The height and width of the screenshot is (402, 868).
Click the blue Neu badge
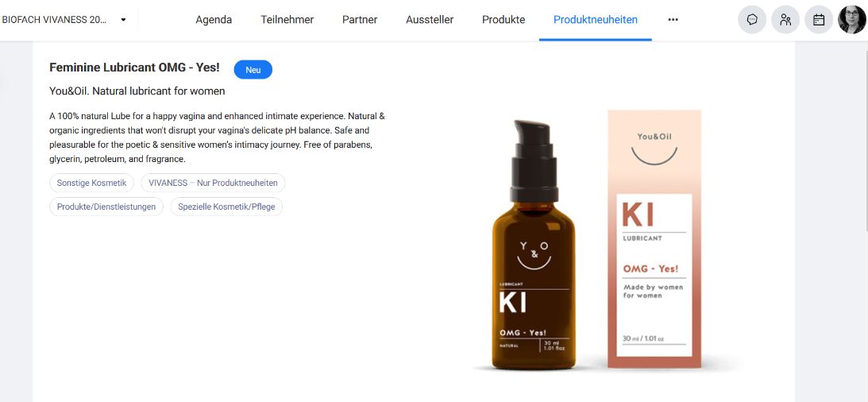253,70
